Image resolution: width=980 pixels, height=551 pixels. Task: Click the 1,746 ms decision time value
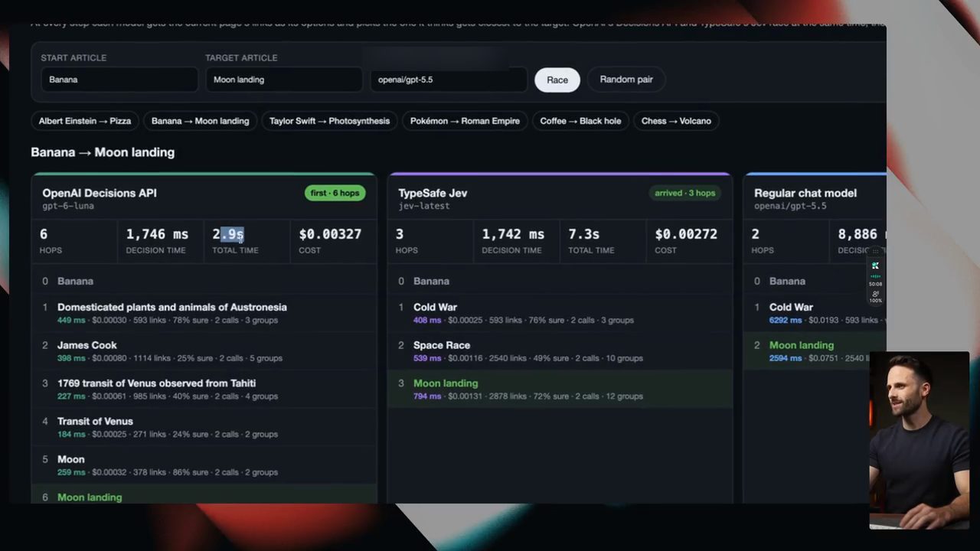coord(157,234)
